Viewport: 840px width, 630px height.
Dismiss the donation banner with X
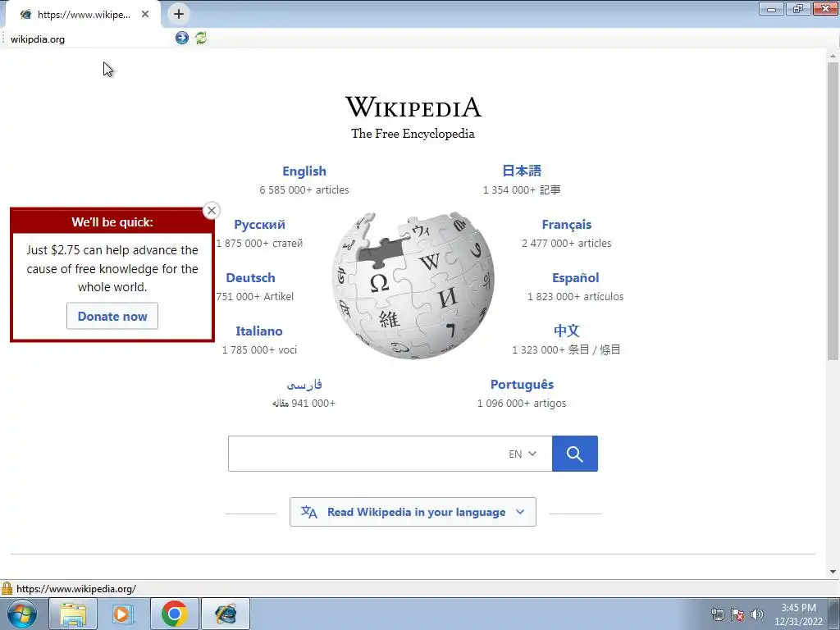(x=212, y=211)
